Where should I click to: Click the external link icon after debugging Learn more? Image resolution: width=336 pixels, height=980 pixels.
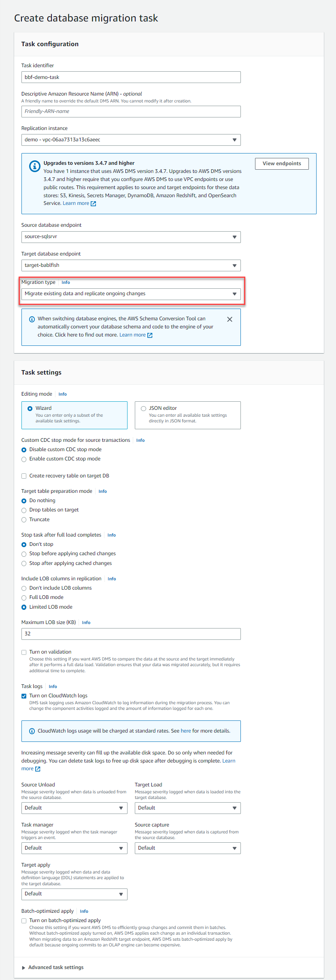pyautogui.click(x=38, y=769)
